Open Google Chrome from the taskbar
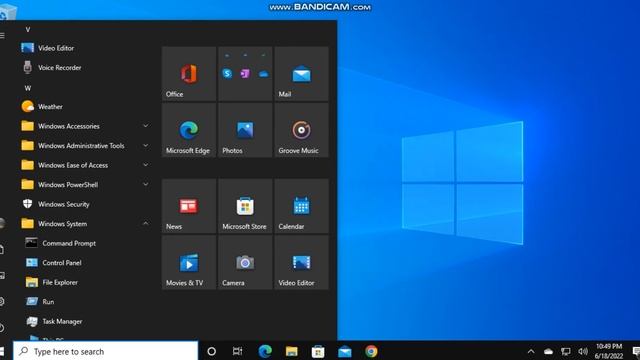This screenshot has width=640, height=360. pyautogui.click(x=371, y=351)
